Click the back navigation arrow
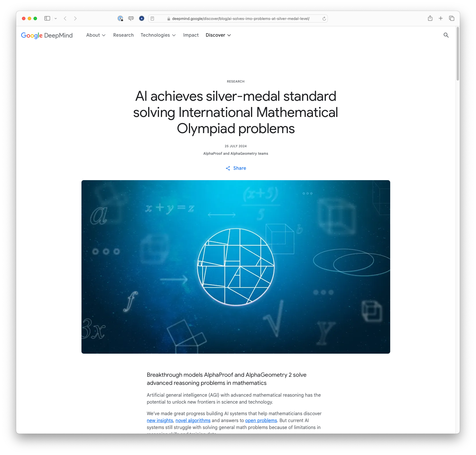The image size is (476, 455). (x=65, y=18)
